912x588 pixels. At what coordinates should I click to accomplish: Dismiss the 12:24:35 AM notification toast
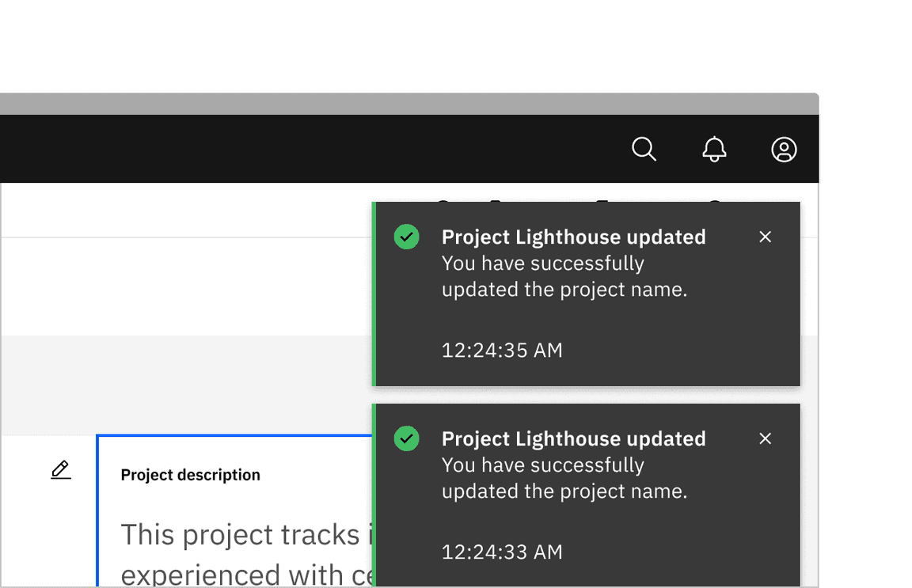click(x=765, y=237)
